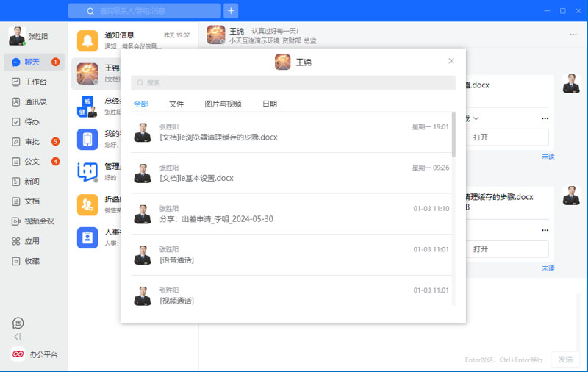
Task: Go to 待办 to-do list
Action: 31,121
